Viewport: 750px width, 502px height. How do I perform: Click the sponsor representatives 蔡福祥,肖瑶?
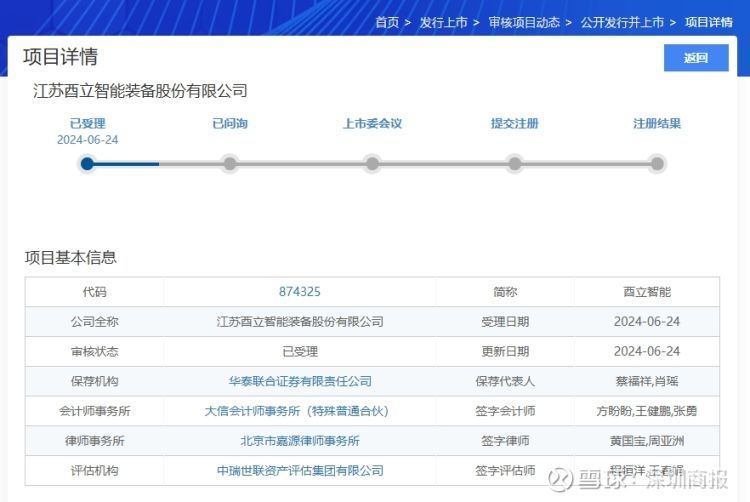coord(647,381)
